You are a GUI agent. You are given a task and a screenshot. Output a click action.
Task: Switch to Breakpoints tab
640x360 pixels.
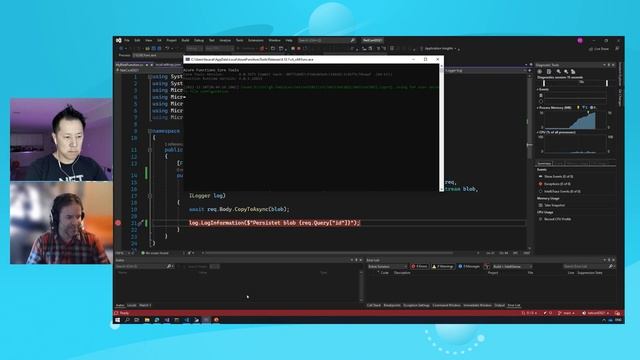(392, 305)
